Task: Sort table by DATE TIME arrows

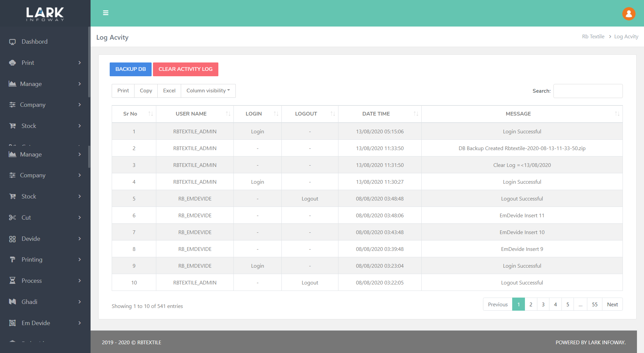Action: click(416, 114)
